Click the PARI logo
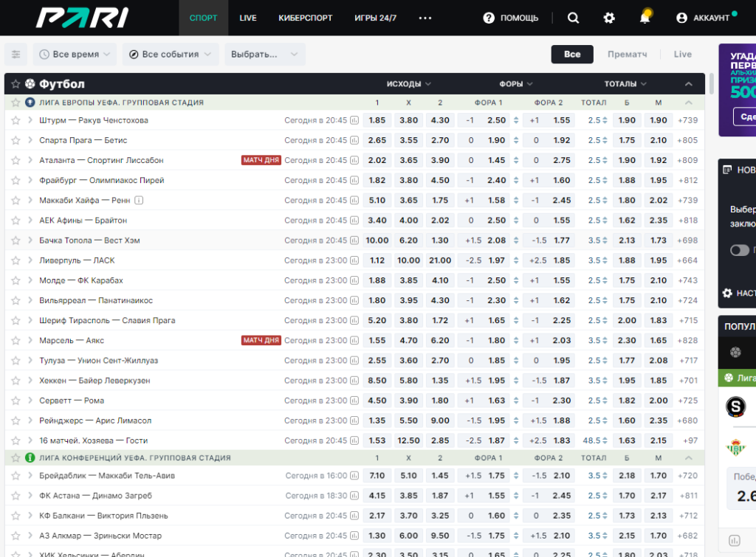This screenshot has width=756, height=557. pyautogui.click(x=82, y=18)
